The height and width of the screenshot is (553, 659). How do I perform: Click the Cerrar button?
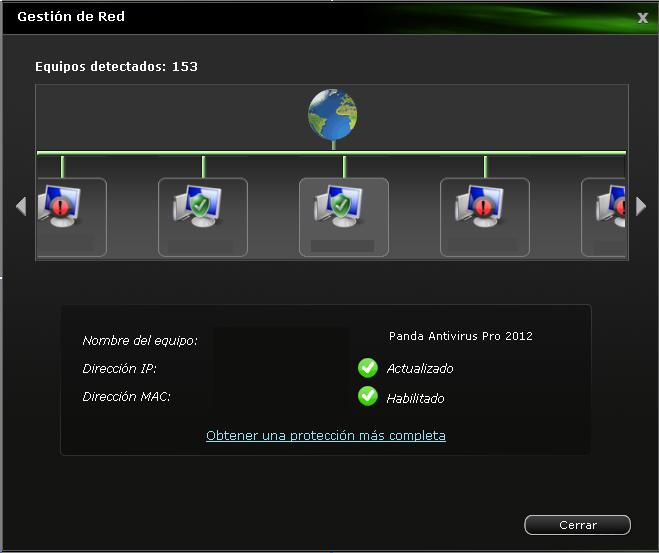[577, 525]
